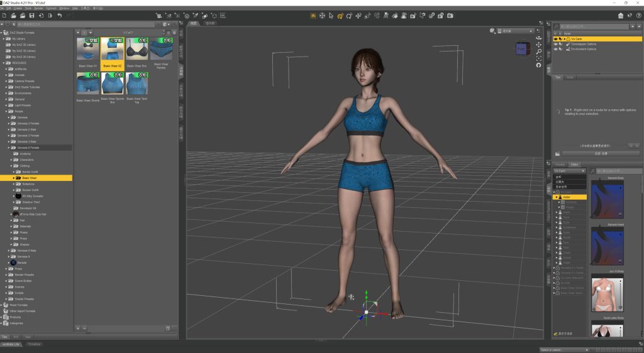Screen dimensions: 644x353
Task: Select the Node Selection arrow tool
Action: point(331,16)
